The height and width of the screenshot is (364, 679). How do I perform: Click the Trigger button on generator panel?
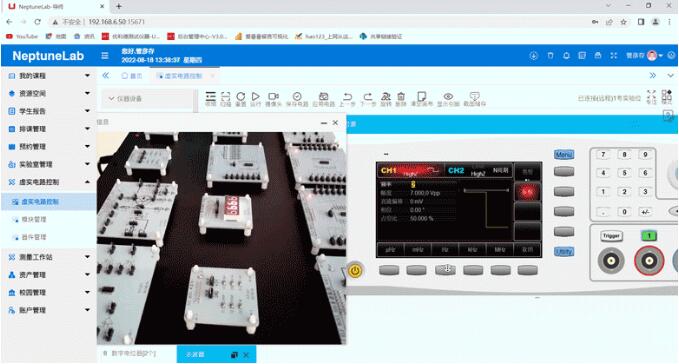pyautogui.click(x=611, y=236)
